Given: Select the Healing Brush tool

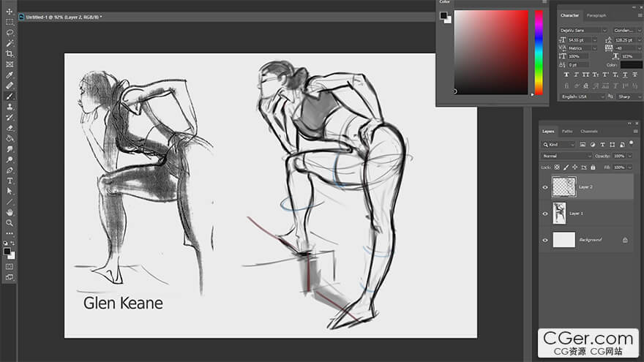Looking at the screenshot, I should 10,86.
